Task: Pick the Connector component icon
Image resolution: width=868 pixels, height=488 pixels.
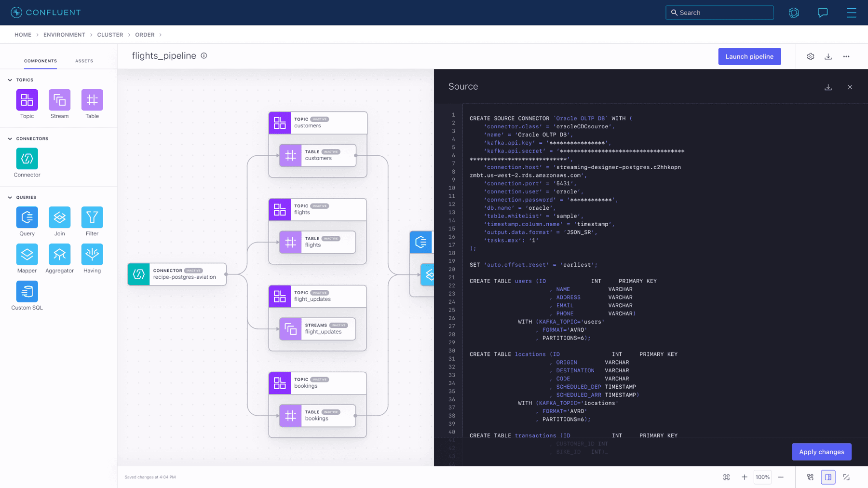Action: [x=27, y=159]
